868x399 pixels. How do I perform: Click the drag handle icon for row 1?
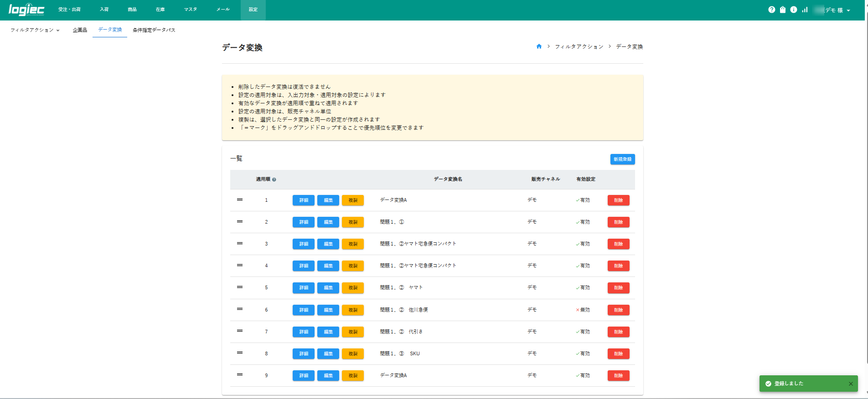tap(240, 200)
